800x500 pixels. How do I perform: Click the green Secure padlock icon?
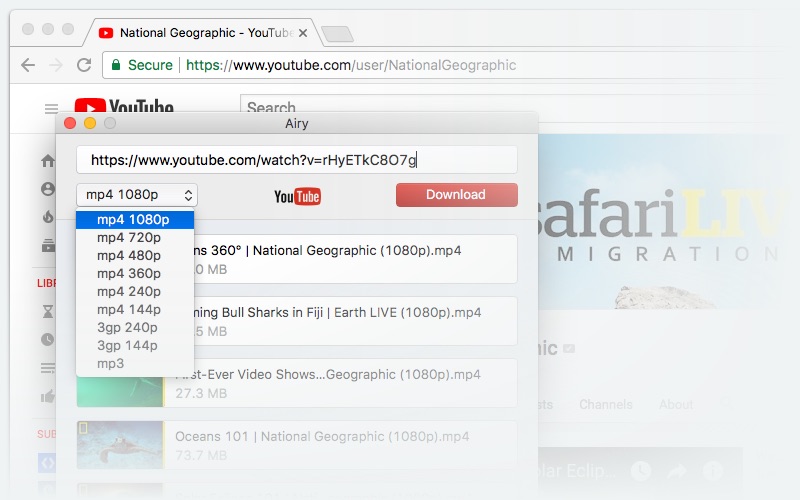[116, 65]
